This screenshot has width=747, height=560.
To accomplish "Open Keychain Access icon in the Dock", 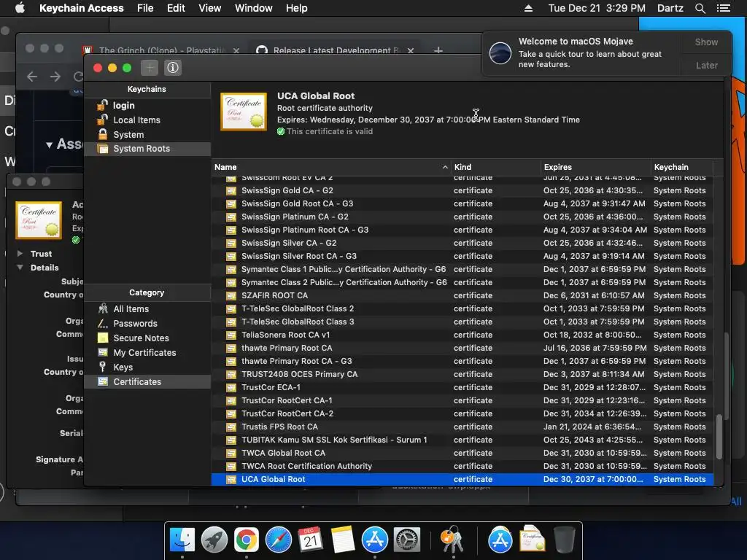I will 452,540.
